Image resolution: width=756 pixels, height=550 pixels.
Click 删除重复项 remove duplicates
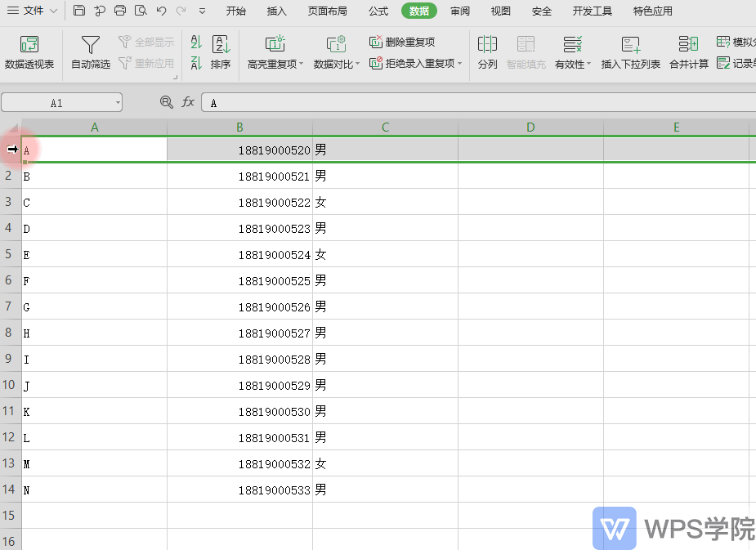[402, 42]
